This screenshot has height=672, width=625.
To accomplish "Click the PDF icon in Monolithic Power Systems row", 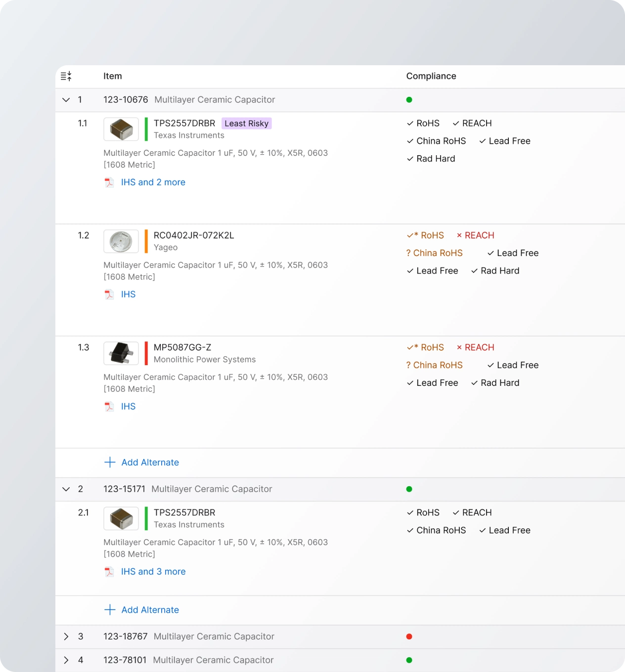I will pos(109,407).
